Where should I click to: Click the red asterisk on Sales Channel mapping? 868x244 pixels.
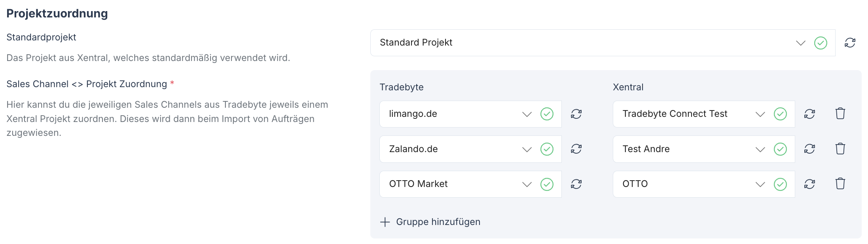pos(172,84)
